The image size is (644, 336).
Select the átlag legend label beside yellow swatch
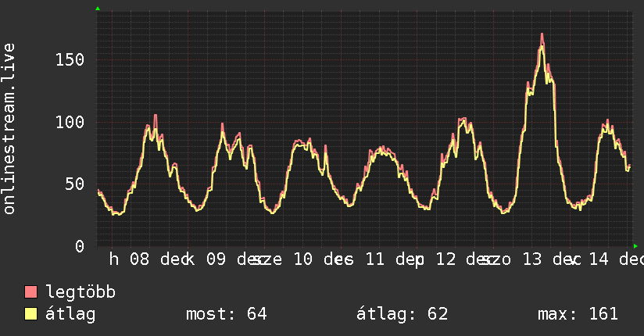click(x=70, y=314)
